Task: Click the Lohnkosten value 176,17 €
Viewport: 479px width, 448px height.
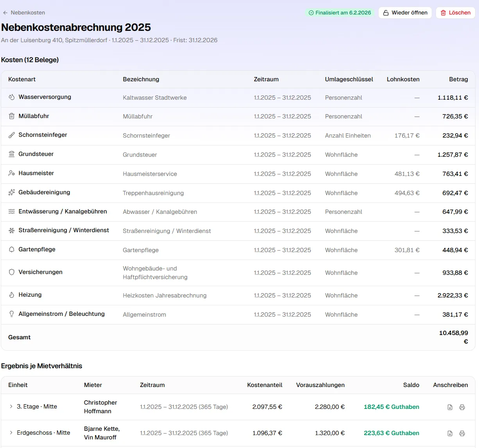Action: click(407, 136)
